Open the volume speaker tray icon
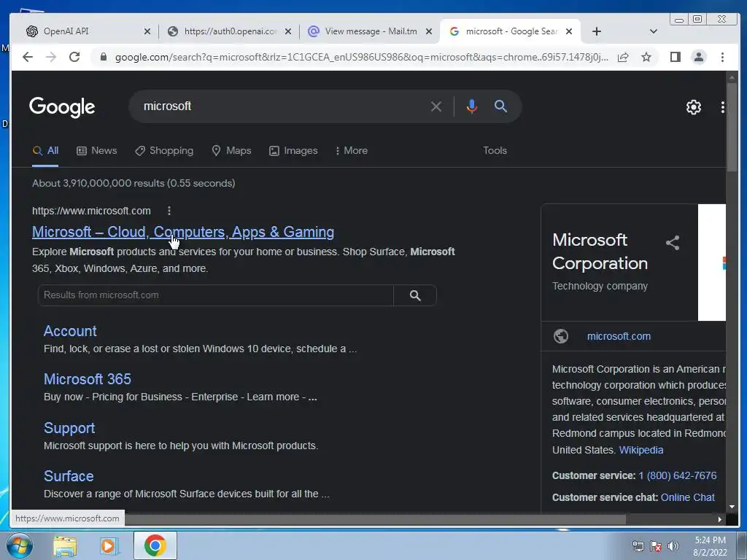 point(673,546)
